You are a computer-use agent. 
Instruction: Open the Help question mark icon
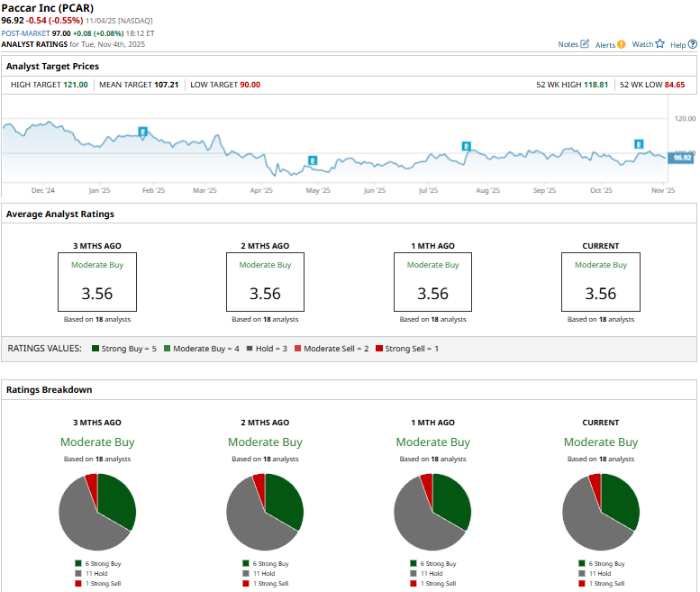pyautogui.click(x=691, y=44)
